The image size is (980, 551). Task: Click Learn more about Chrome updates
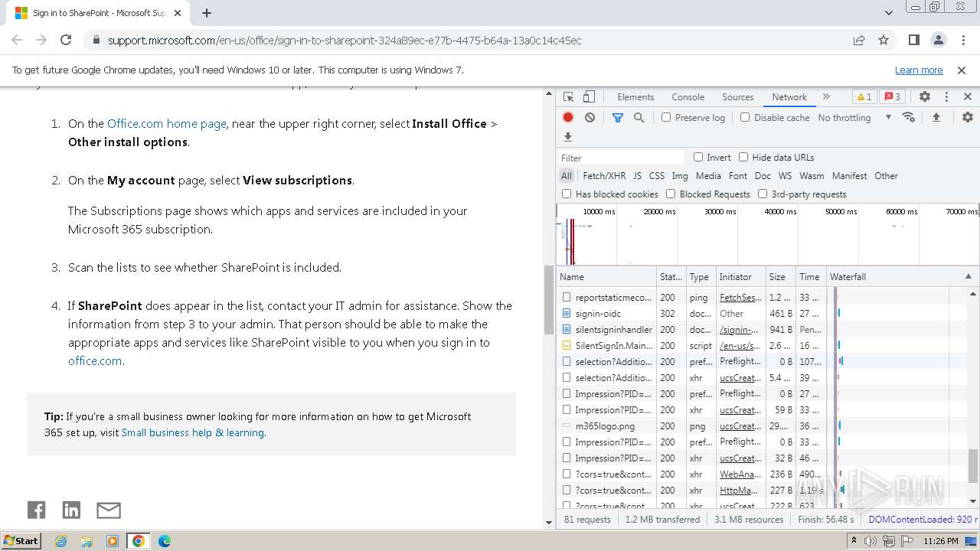click(919, 70)
